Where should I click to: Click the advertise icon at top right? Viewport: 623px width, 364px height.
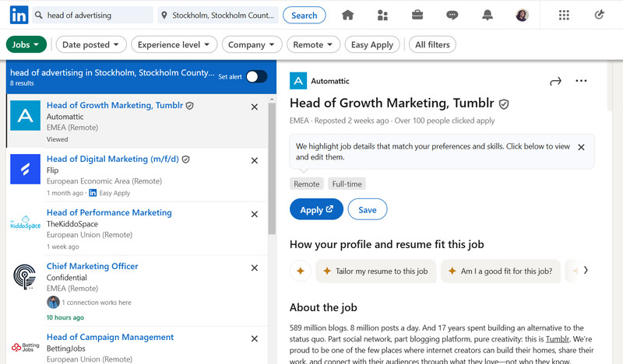coord(599,15)
